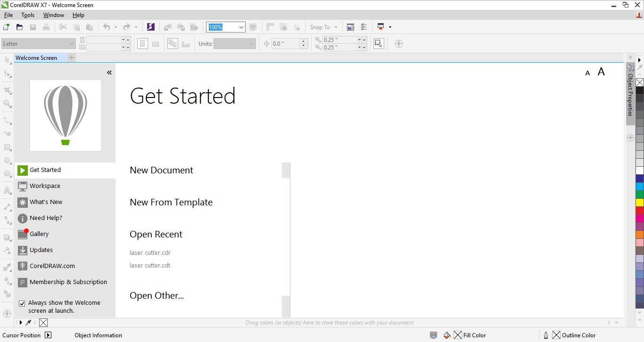The image size is (644, 342).
Task: Go to the Workspace section
Action: tap(65, 186)
